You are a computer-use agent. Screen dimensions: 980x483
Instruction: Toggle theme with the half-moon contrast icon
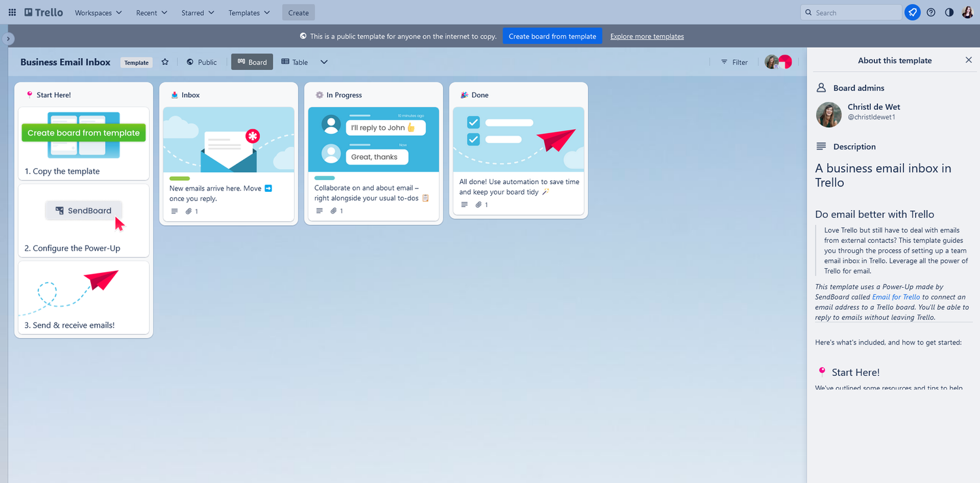949,12
